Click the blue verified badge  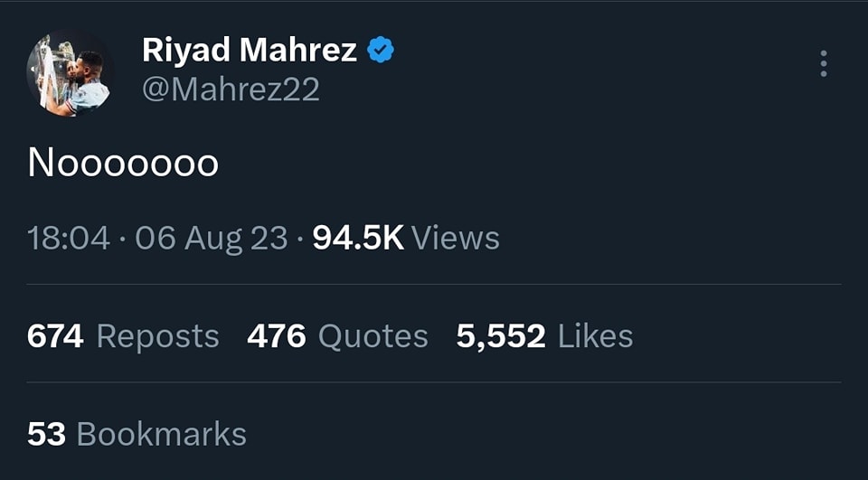coord(381,52)
